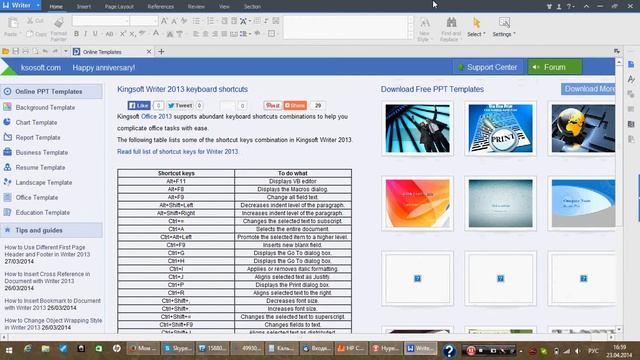
Task: Click the Print quick-access icon
Action: [25, 51]
